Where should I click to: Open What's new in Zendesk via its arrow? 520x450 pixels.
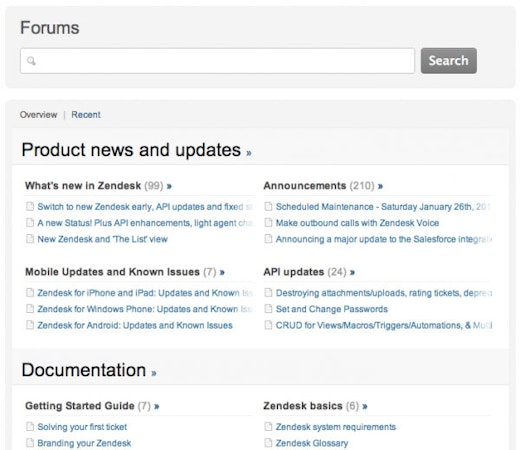169,186
